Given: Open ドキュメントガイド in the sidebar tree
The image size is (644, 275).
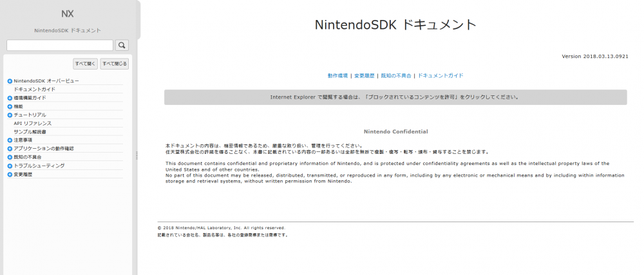Looking at the screenshot, I should pos(35,89).
